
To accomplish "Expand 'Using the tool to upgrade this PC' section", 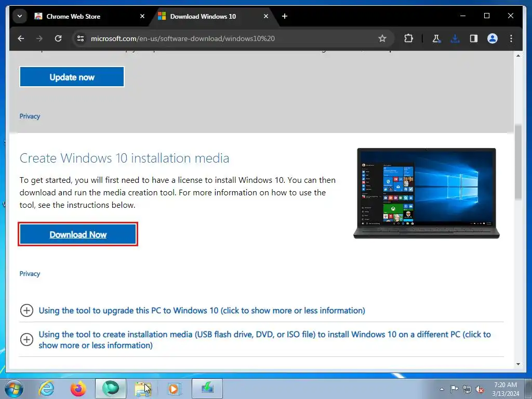I will pos(202,311).
